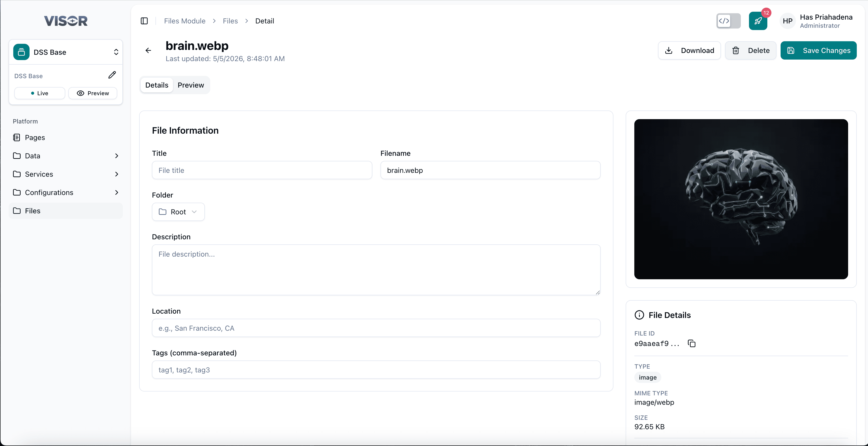This screenshot has height=446, width=868.
Task: Open the HP user avatar
Action: [787, 21]
